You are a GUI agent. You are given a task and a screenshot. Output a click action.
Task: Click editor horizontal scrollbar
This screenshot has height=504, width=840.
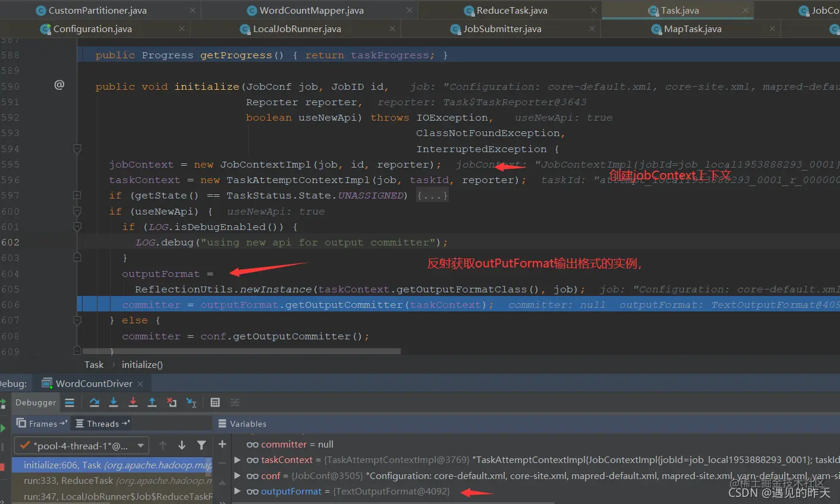point(241,351)
